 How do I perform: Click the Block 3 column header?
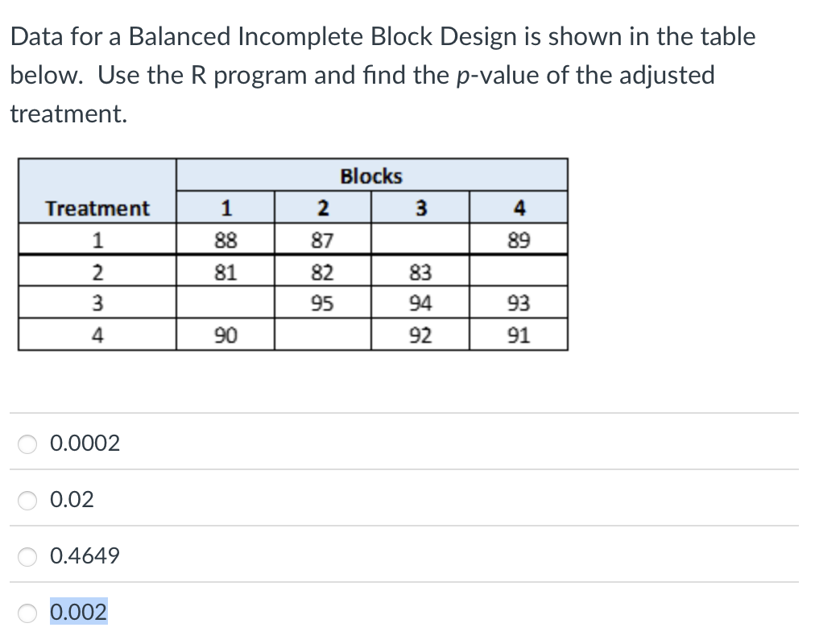pos(420,207)
